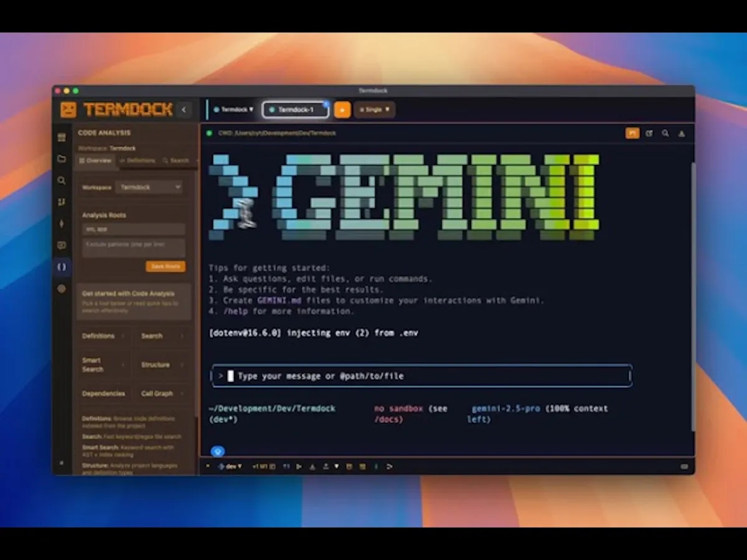Open the dev branch dropdown in the status bar
The width and height of the screenshot is (747, 560).
[230, 466]
